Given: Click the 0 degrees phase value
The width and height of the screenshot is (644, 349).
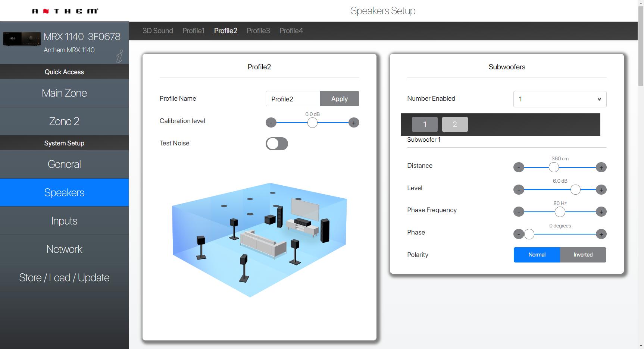Looking at the screenshot, I should pos(560,226).
